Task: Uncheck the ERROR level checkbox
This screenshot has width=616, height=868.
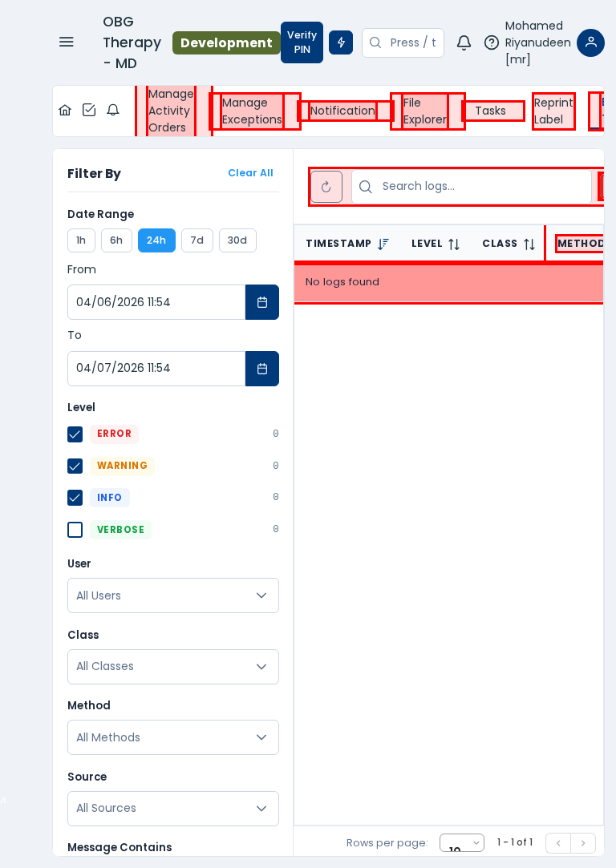Action: [75, 434]
